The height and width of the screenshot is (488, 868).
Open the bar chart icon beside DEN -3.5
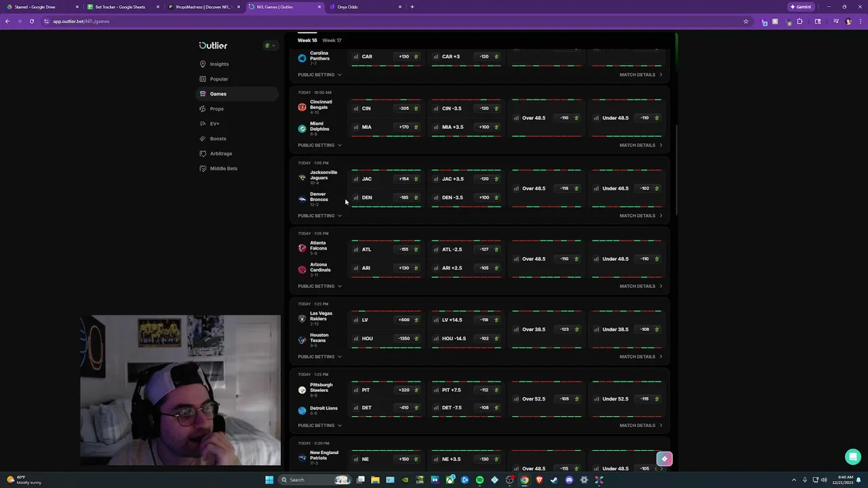pyautogui.click(x=436, y=198)
